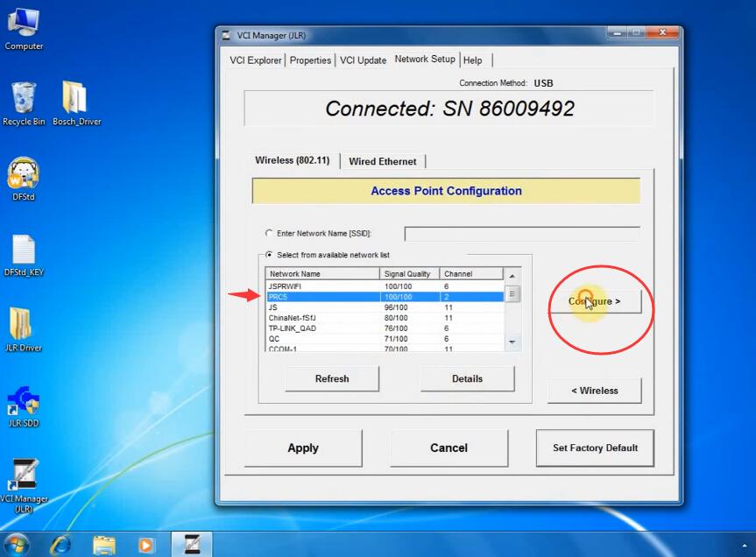Click the network list scroll-down arrow
Screen dimensions: 756x557
pos(512,342)
